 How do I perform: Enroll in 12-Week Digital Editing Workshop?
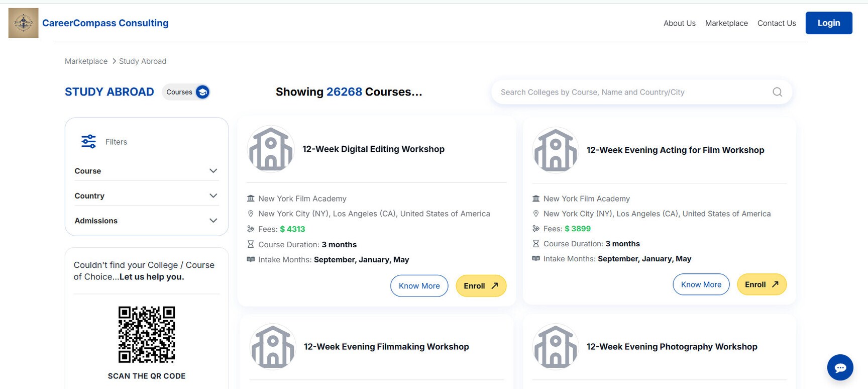pos(481,286)
